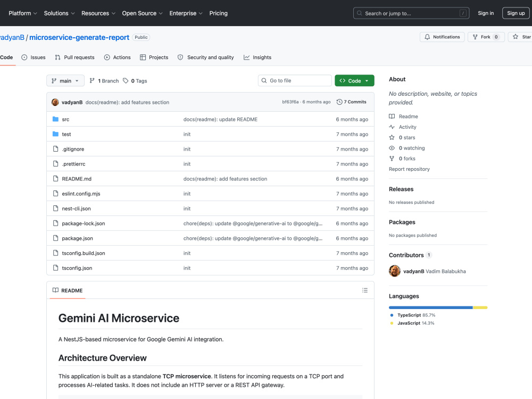The width and height of the screenshot is (532, 399).
Task: Open Security and quality tab
Action: tap(205, 57)
